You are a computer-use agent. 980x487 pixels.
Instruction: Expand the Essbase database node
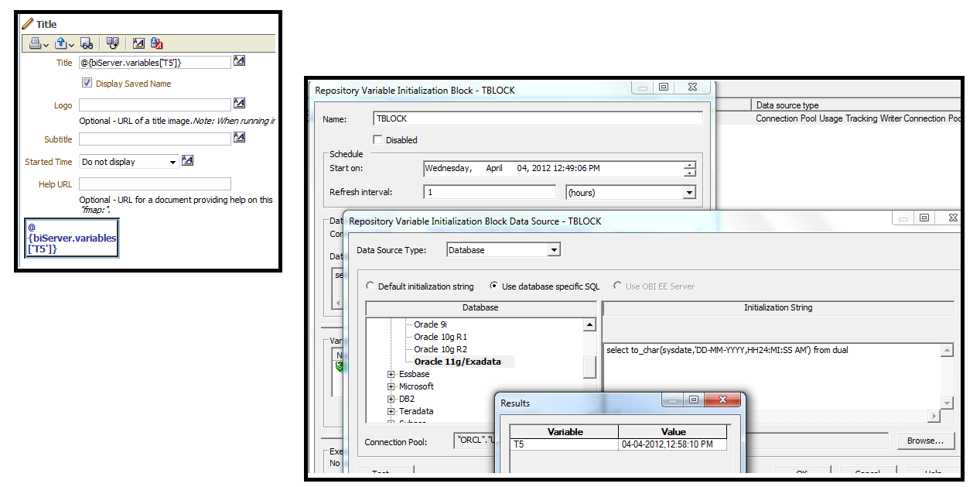(x=391, y=374)
